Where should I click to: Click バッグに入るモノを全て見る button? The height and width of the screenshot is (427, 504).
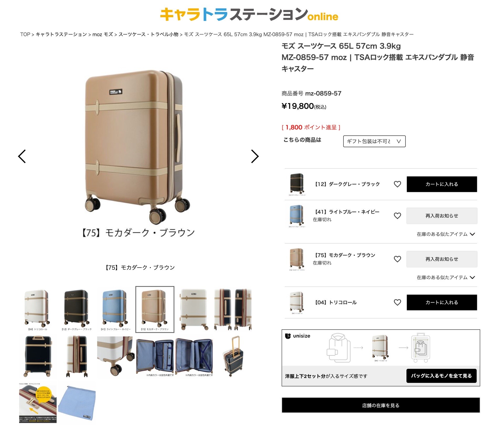pos(441,376)
